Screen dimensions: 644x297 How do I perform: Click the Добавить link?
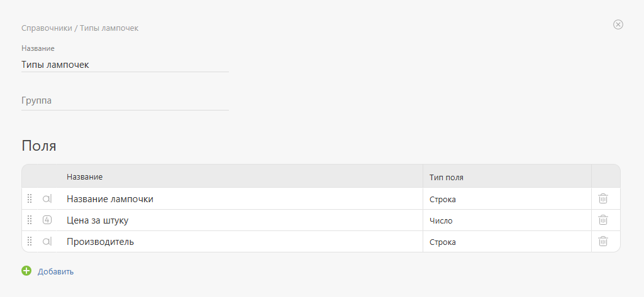pos(55,272)
